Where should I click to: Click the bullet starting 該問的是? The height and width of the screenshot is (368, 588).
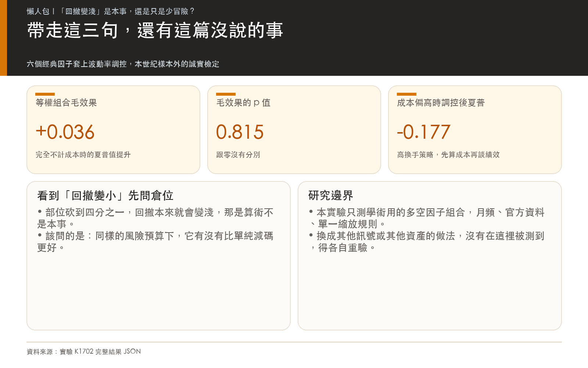[155, 242]
